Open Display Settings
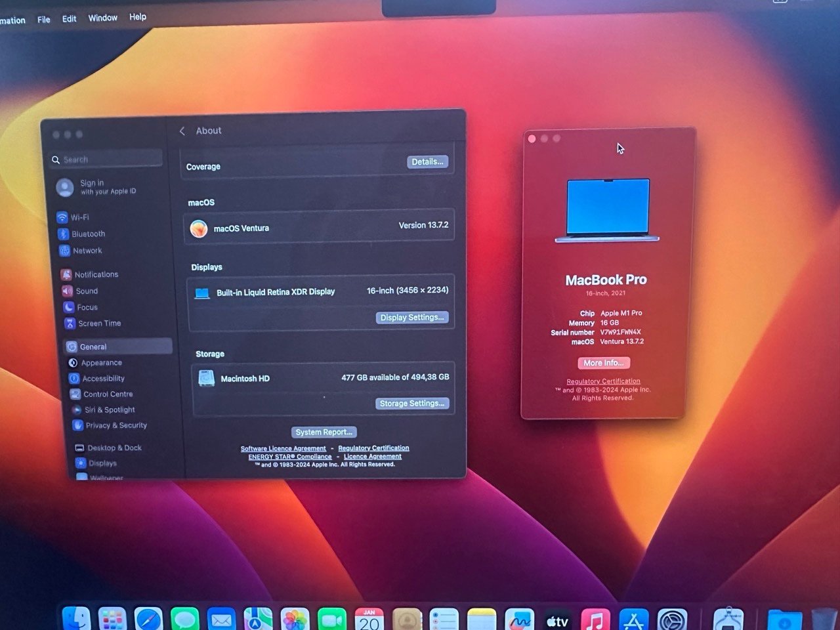The image size is (840, 630). point(412,318)
